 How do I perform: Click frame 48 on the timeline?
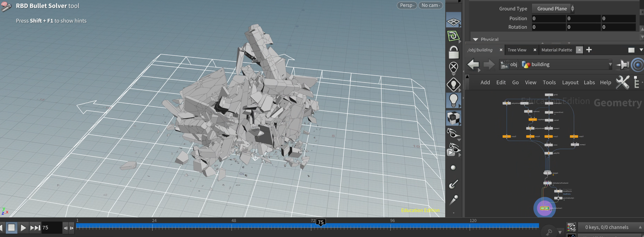[x=232, y=227]
